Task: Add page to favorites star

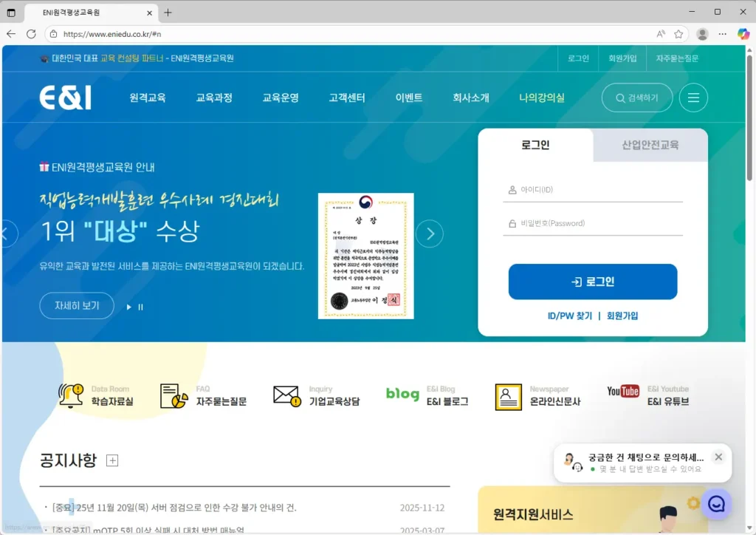Action: [x=678, y=34]
